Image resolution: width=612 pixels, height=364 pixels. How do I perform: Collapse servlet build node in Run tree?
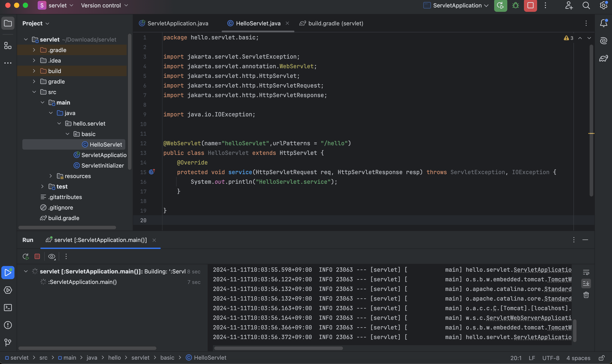(26, 271)
